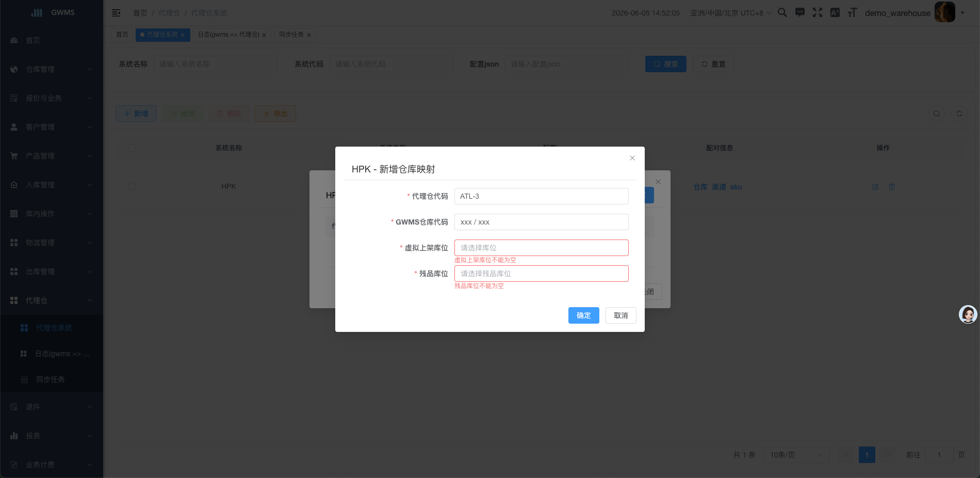Tick the HPK row checkbox
This screenshot has width=980, height=478.
tap(133, 186)
